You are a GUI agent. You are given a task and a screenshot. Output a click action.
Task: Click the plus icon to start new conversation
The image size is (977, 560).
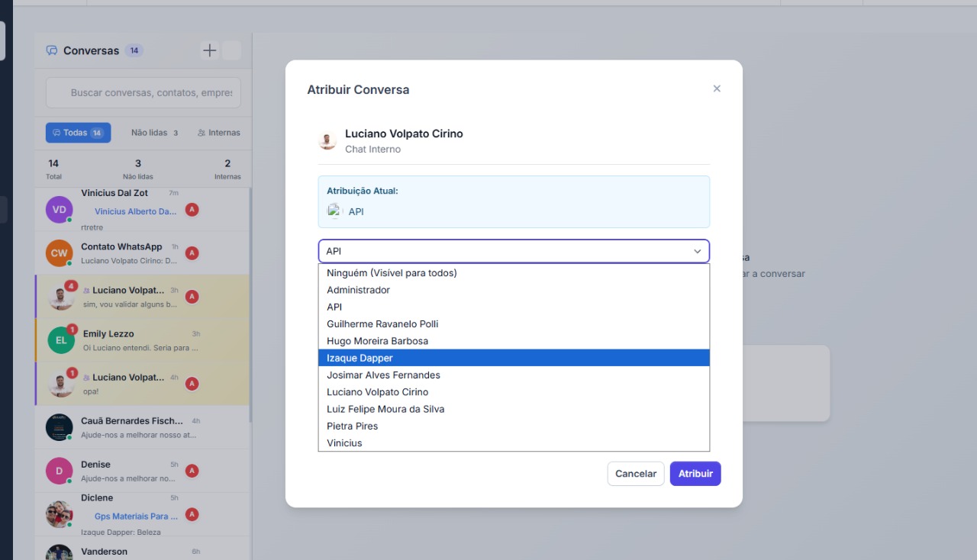[x=209, y=50]
